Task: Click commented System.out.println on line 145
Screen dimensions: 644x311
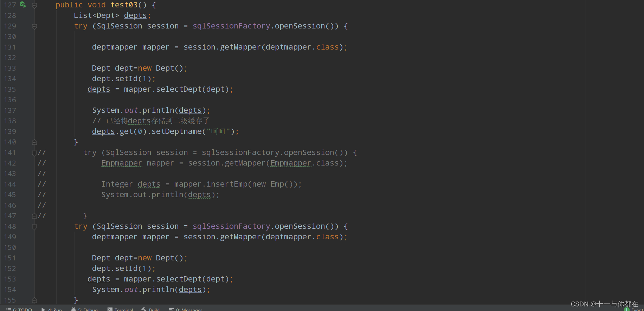Action: pos(142,195)
